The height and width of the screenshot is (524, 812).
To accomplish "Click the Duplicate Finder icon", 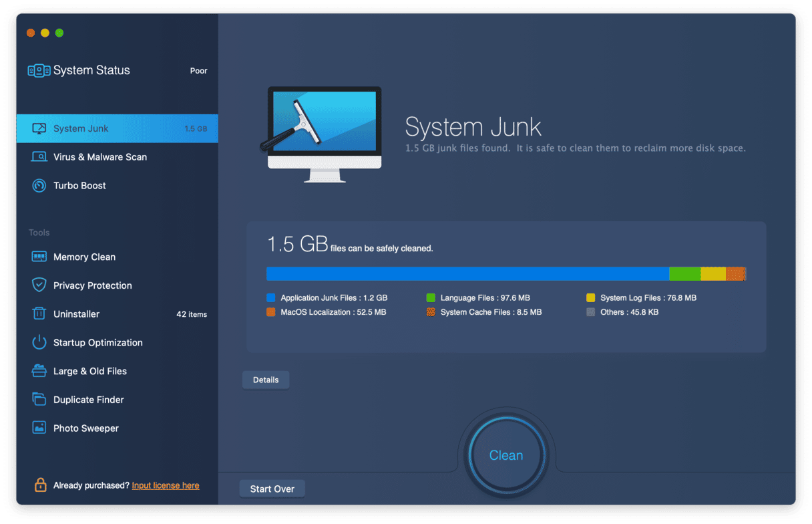I will click(39, 400).
